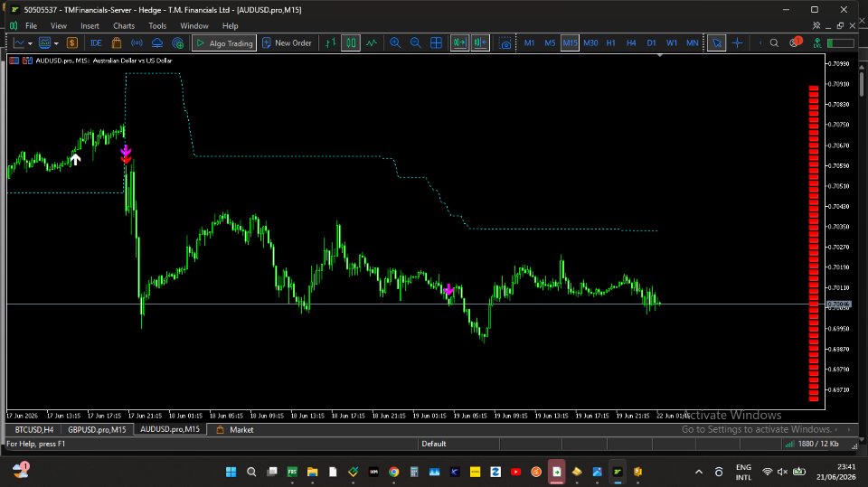
Task: Toggle chart shift
Action: (480, 43)
